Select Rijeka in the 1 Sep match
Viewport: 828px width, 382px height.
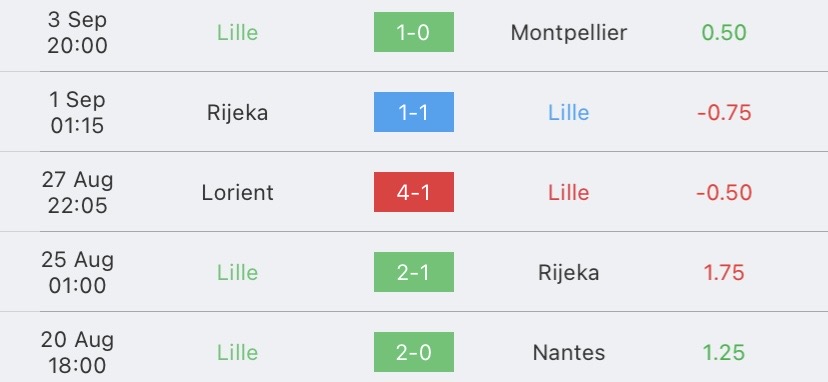tap(238, 113)
